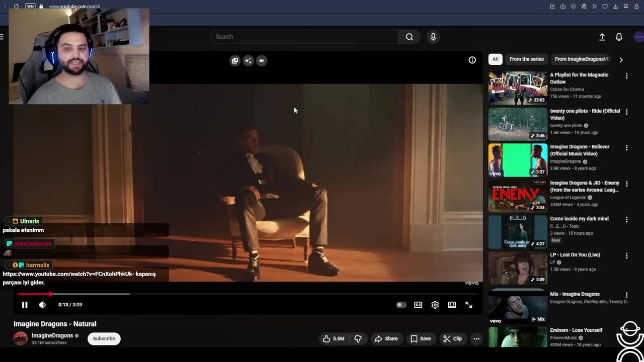Open the Magnetic Outlaw playlist thumbnail
The width and height of the screenshot is (644, 362).
pos(518,88)
